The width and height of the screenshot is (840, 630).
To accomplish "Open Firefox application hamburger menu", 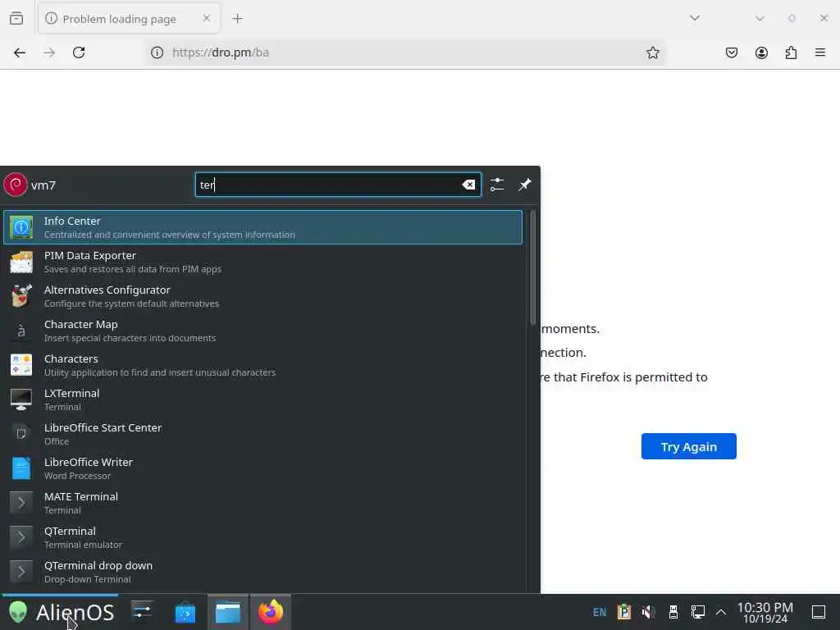I will point(820,52).
